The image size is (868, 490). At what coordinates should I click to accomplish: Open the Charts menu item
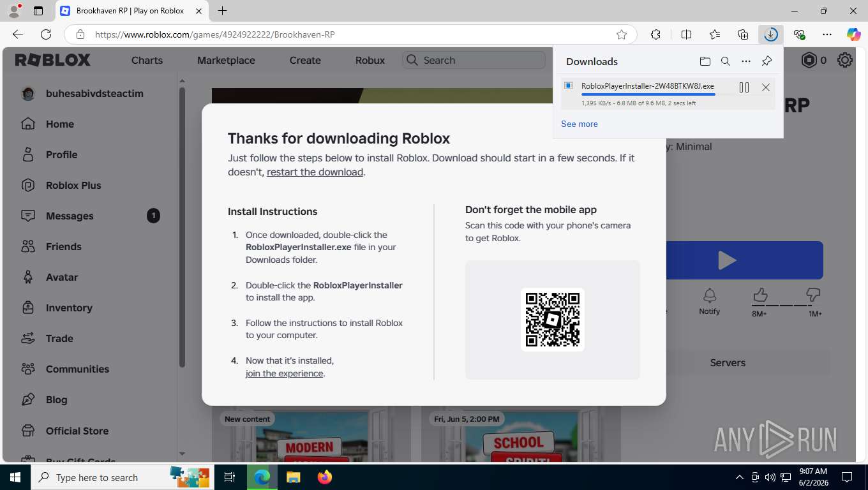point(147,60)
